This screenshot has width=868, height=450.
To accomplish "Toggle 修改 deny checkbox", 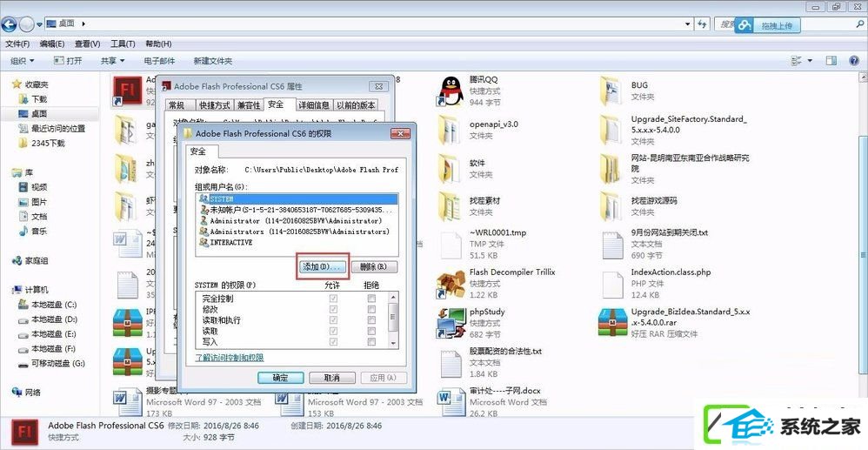I will 371,309.
